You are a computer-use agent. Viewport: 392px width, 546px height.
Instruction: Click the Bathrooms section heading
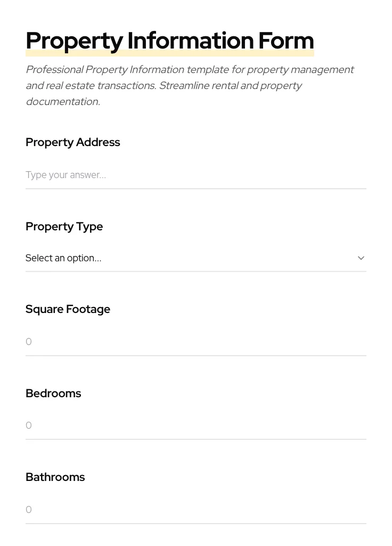pos(55,477)
